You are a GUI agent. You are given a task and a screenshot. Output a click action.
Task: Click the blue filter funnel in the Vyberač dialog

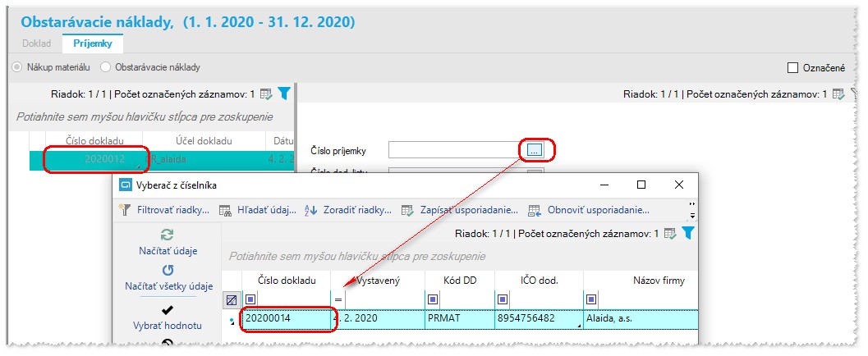[x=687, y=233]
